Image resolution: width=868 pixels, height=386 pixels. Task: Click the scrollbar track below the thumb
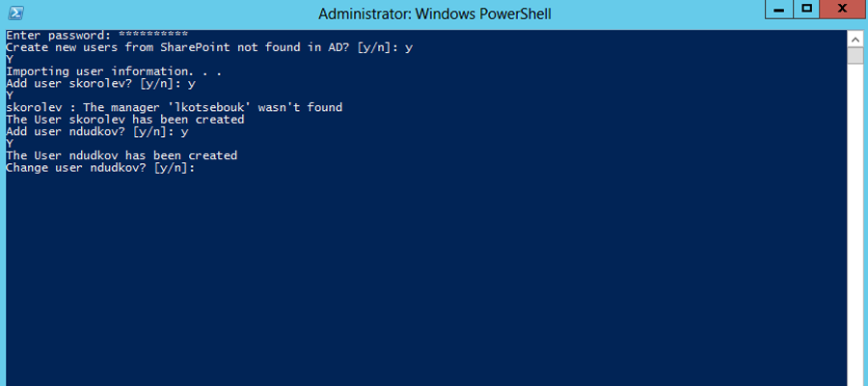(855, 222)
